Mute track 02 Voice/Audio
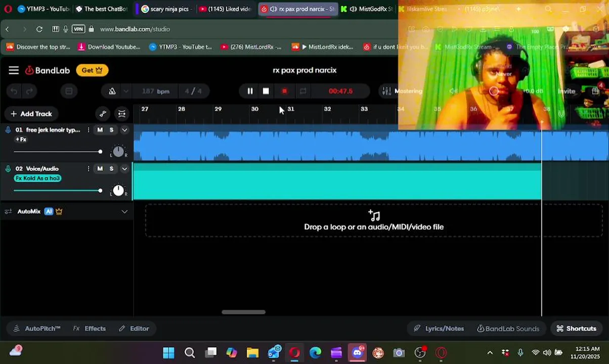The height and width of the screenshot is (364, 609). (x=100, y=169)
